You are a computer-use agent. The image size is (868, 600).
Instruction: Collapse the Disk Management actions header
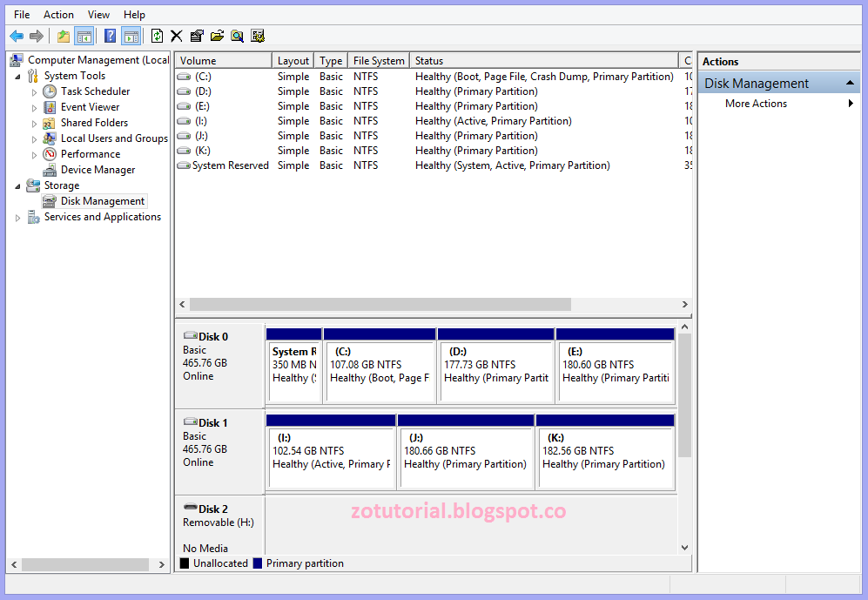pos(851,82)
